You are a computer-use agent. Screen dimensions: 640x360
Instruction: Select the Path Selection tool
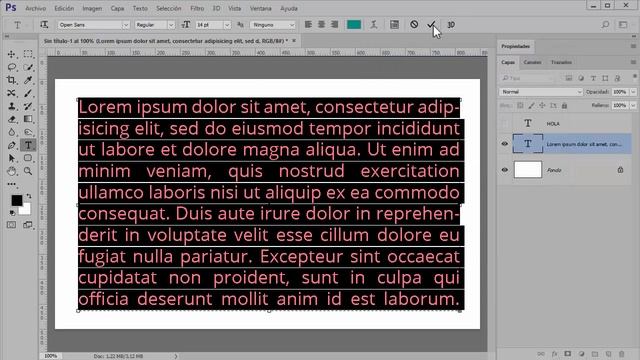pyautogui.click(x=11, y=158)
